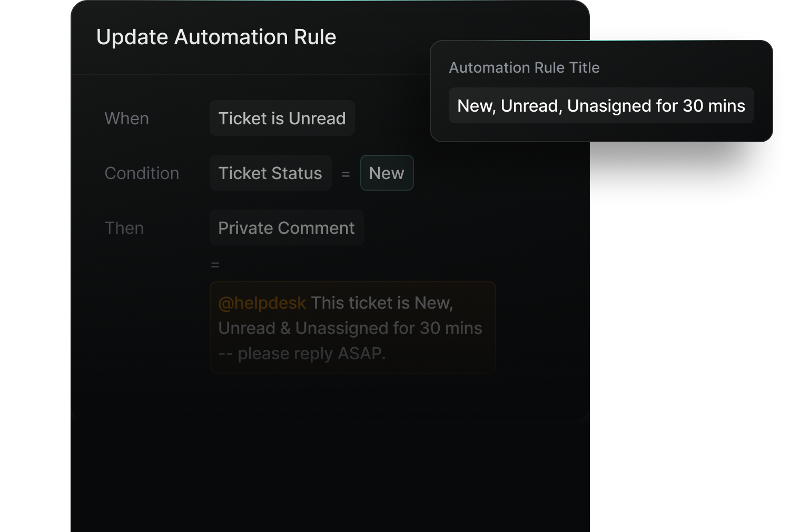Click the 'When' row label

[126, 119]
